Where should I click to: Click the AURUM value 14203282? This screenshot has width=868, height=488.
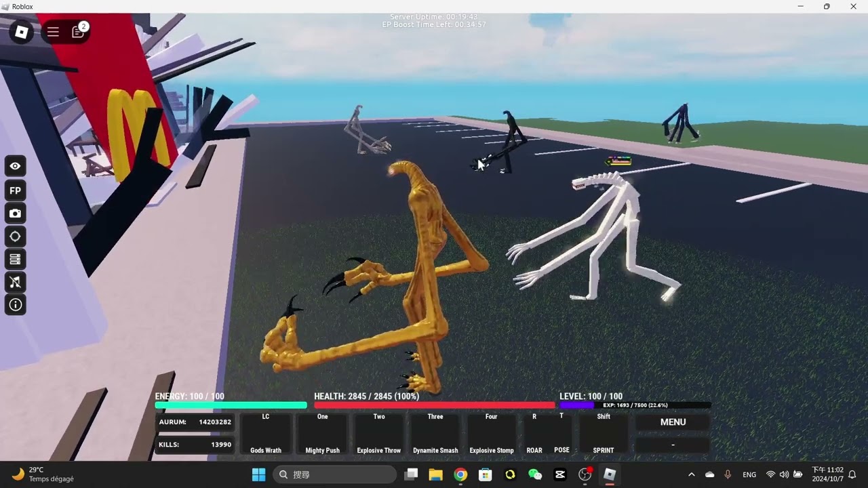215,422
